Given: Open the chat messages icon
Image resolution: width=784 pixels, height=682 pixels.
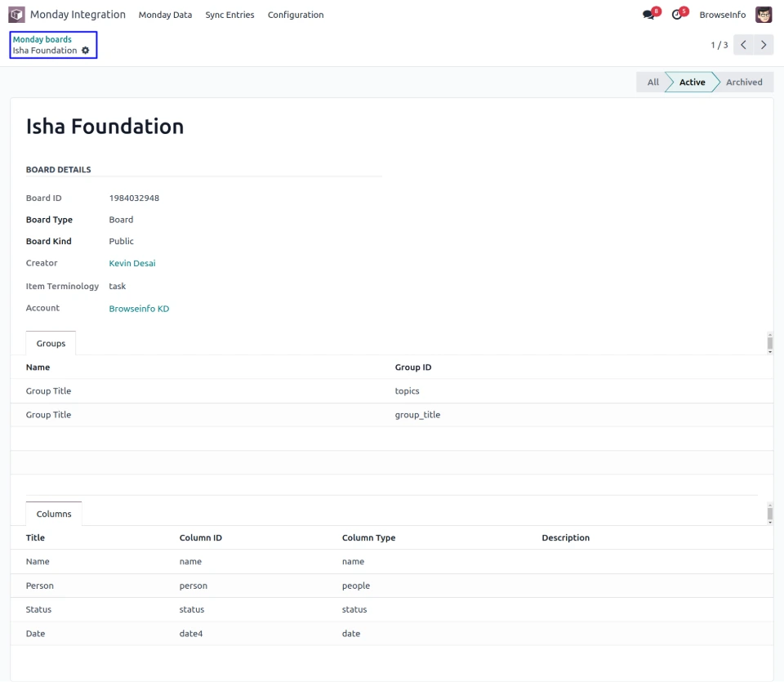Looking at the screenshot, I should pyautogui.click(x=648, y=15).
